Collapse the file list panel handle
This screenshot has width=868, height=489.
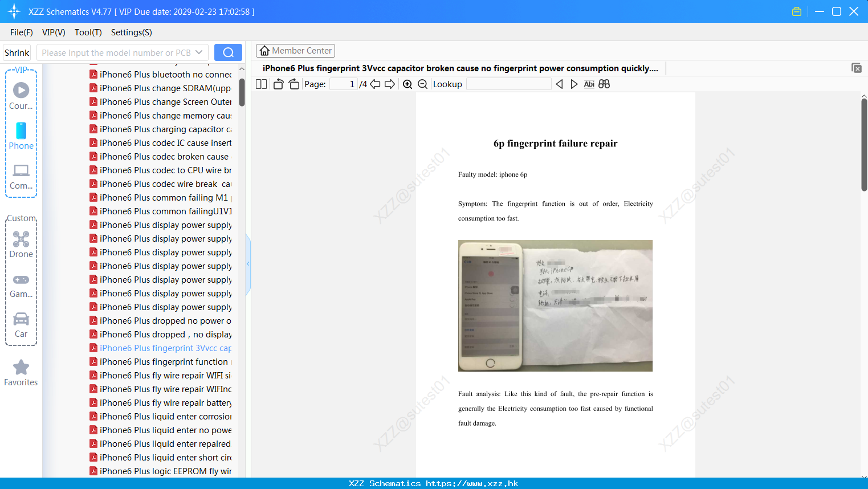pos(248,264)
